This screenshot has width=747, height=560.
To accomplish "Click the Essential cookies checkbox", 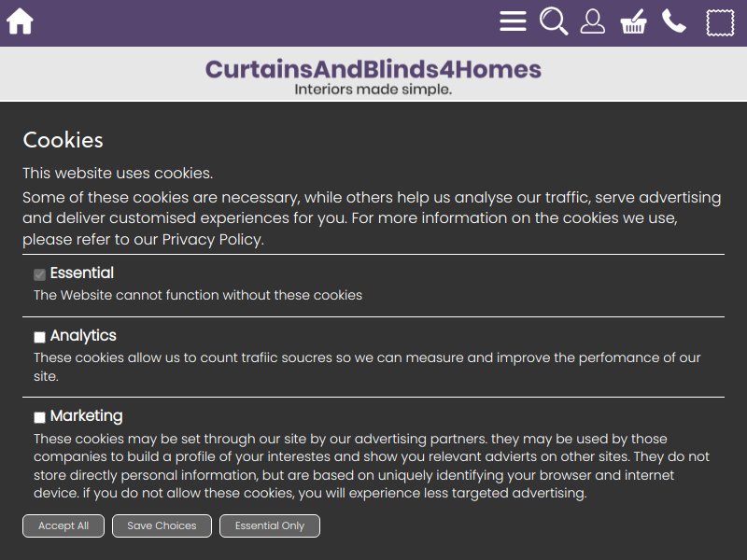I will click(40, 274).
